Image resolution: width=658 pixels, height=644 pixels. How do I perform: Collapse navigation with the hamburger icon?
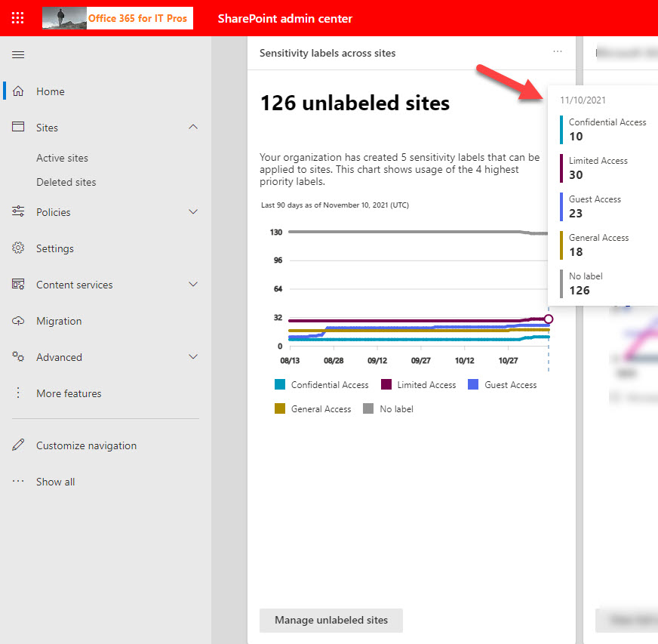tap(18, 54)
